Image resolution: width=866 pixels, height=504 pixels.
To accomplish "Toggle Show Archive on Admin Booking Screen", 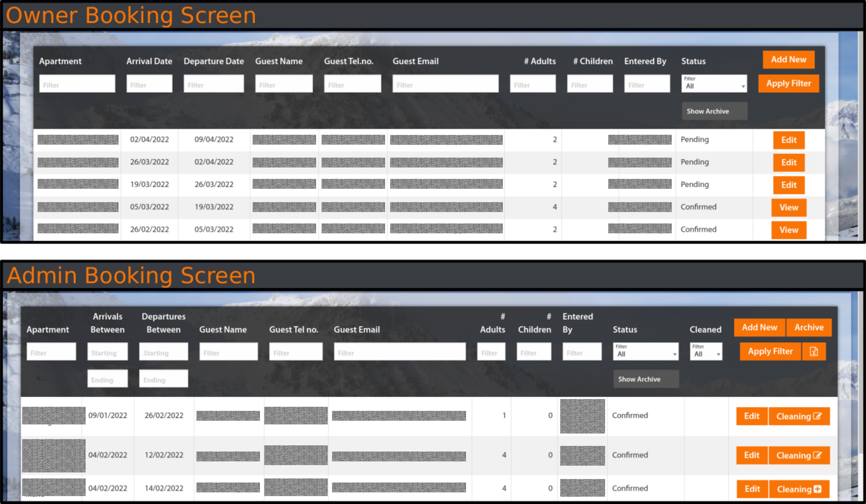I will (x=646, y=379).
